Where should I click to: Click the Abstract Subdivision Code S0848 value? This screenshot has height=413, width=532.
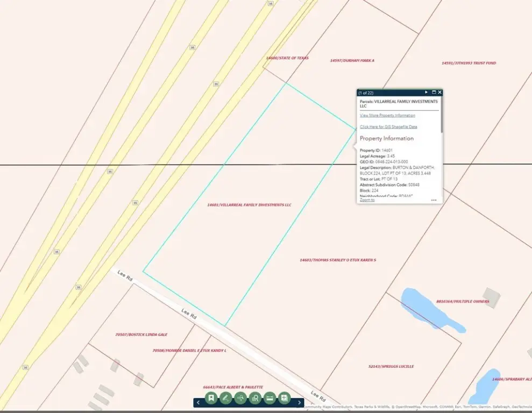414,185
